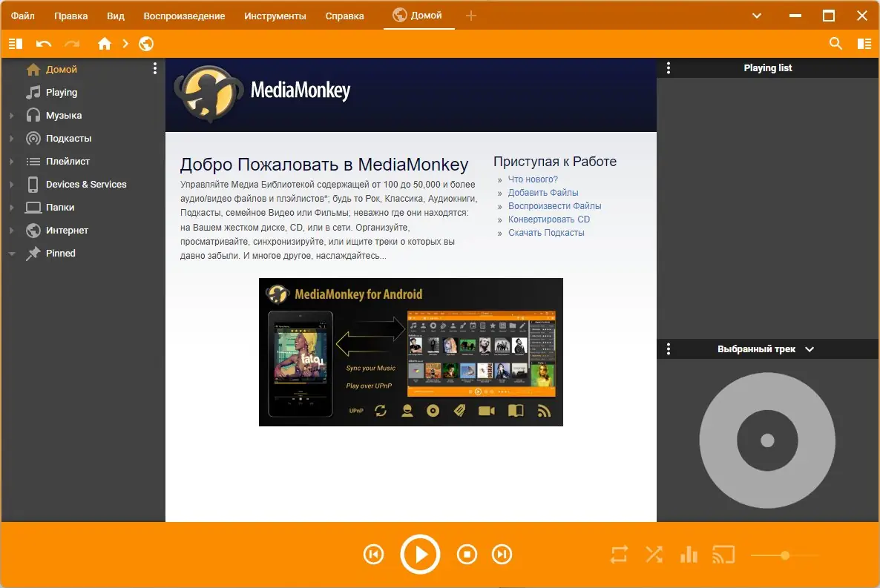The height and width of the screenshot is (588, 880).
Task: Follow the Конвертировать CD link
Action: pyautogui.click(x=549, y=219)
